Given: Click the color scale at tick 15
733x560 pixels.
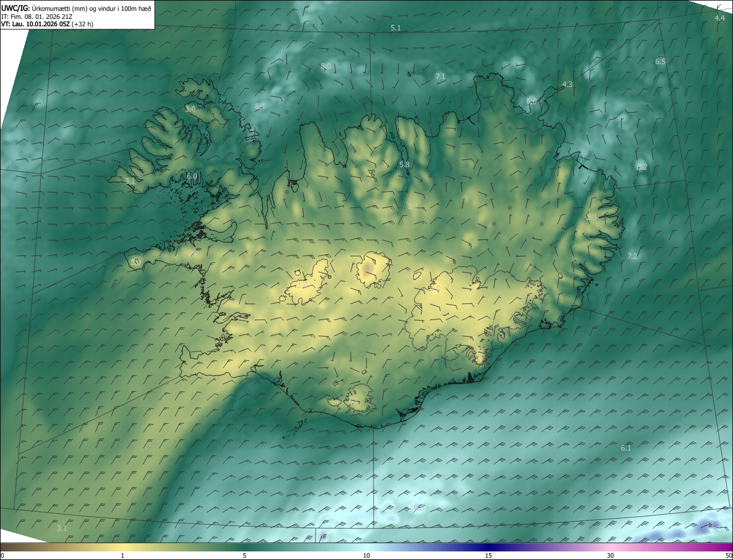Looking at the screenshot, I should click(488, 547).
